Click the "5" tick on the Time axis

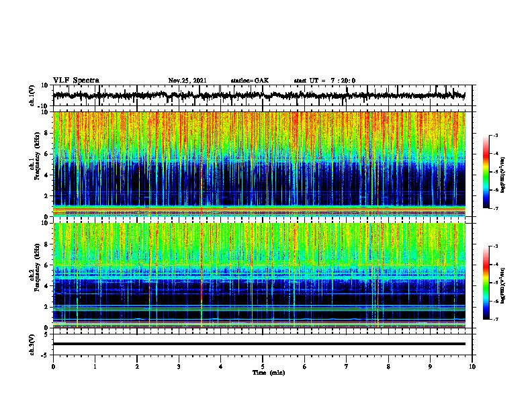(263, 367)
